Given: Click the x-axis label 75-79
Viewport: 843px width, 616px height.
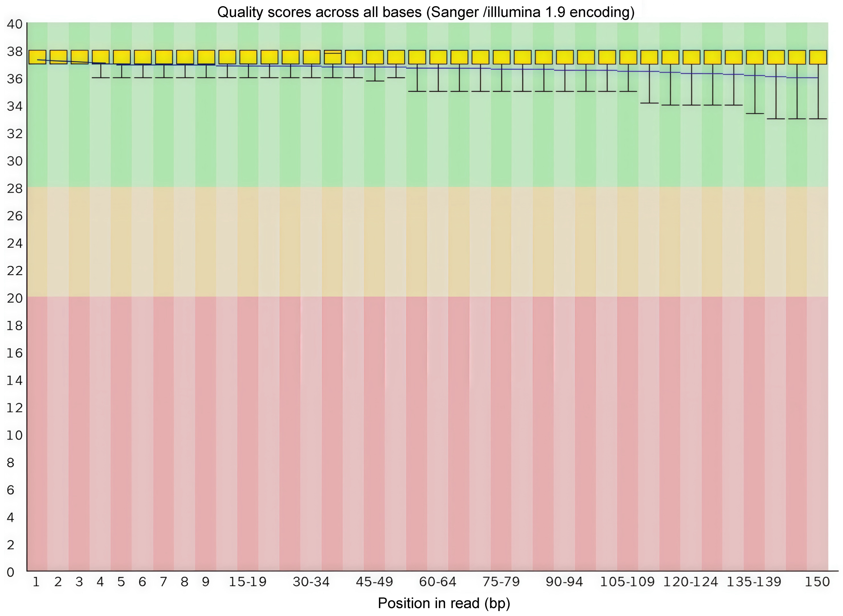Looking at the screenshot, I should (501, 582).
